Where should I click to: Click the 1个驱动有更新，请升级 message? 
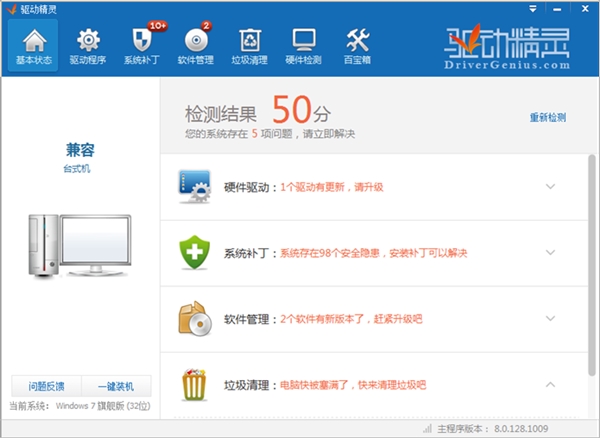click(x=332, y=187)
